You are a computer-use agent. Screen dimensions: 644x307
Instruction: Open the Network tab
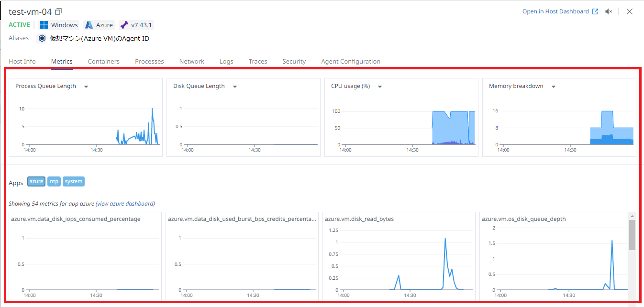(192, 61)
